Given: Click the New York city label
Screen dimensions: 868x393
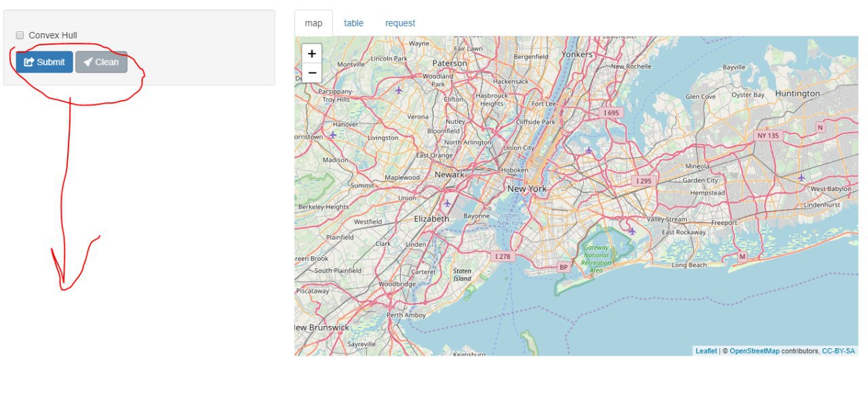Looking at the screenshot, I should [527, 188].
